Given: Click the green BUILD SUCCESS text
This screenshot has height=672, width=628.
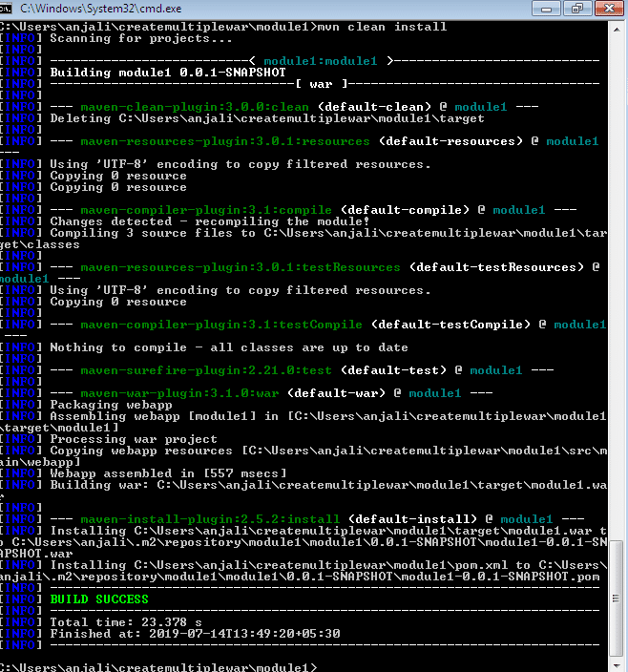Looking at the screenshot, I should [x=99, y=599].
